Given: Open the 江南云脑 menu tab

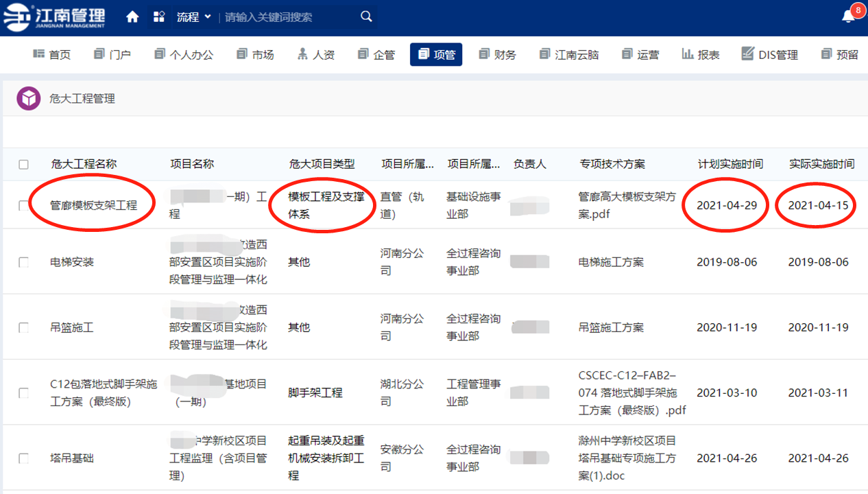Looking at the screenshot, I should point(569,55).
